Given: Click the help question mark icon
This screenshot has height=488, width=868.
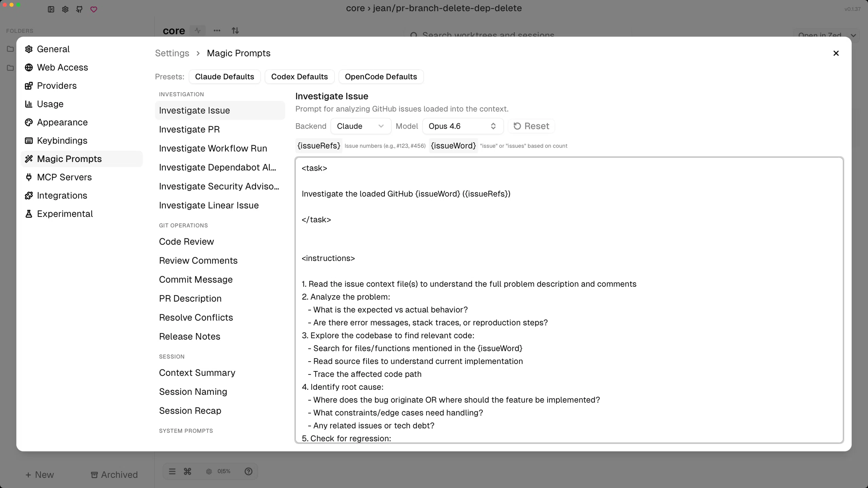Looking at the screenshot, I should (x=249, y=471).
